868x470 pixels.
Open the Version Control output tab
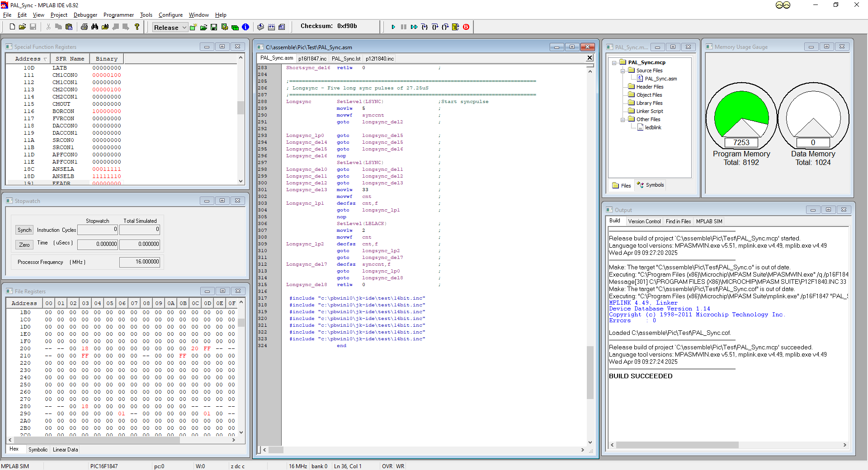[x=644, y=221]
